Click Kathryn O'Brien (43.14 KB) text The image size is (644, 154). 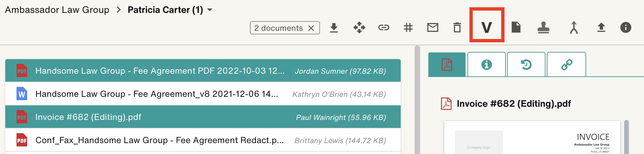(339, 94)
